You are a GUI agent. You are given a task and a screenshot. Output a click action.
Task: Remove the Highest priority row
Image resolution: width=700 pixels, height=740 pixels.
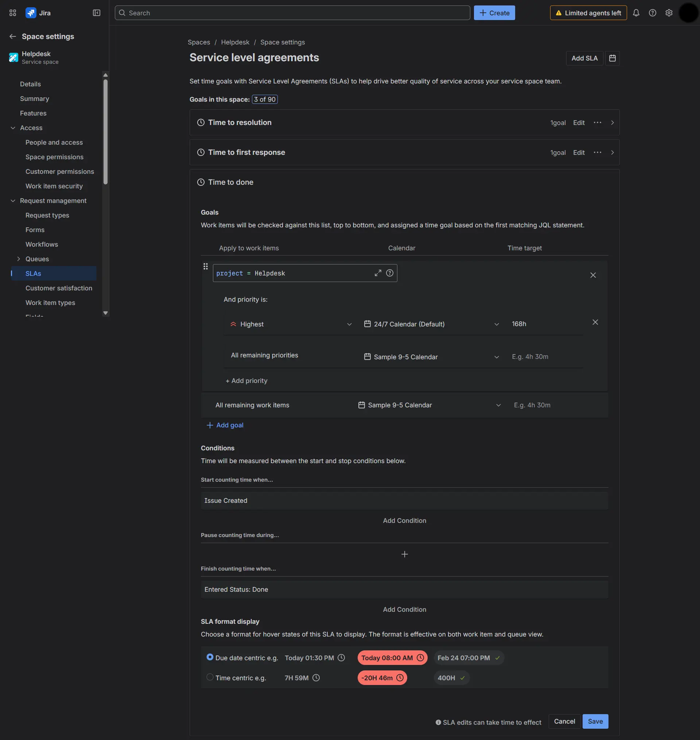595,322
